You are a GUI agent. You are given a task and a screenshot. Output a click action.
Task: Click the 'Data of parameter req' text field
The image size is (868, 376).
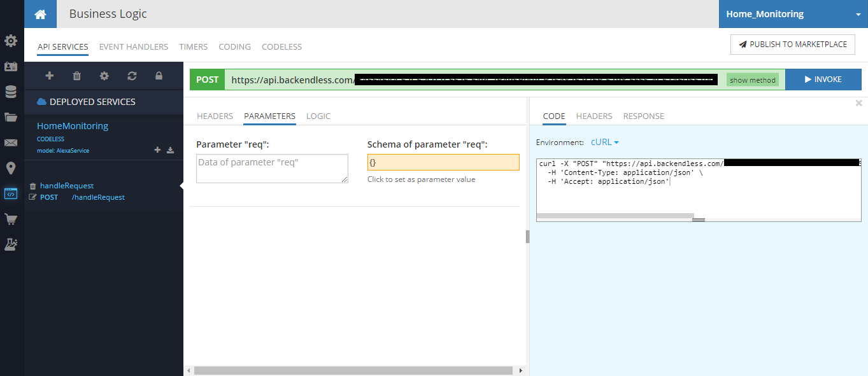click(272, 168)
